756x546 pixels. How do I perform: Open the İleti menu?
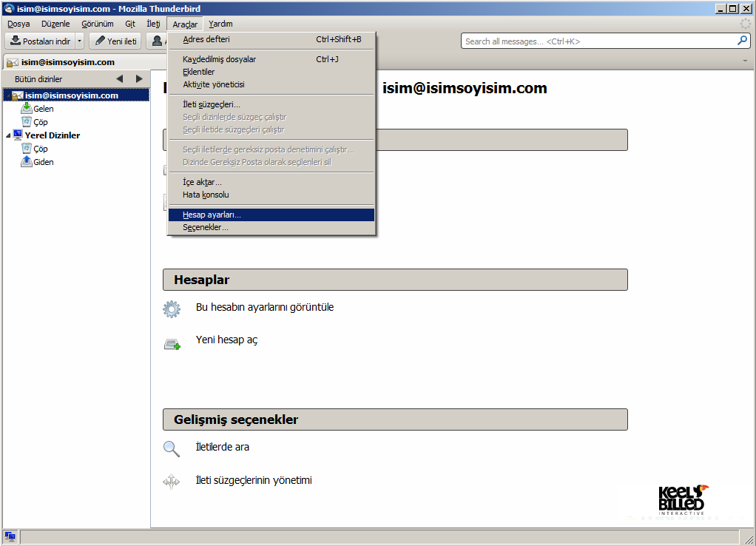click(x=153, y=24)
